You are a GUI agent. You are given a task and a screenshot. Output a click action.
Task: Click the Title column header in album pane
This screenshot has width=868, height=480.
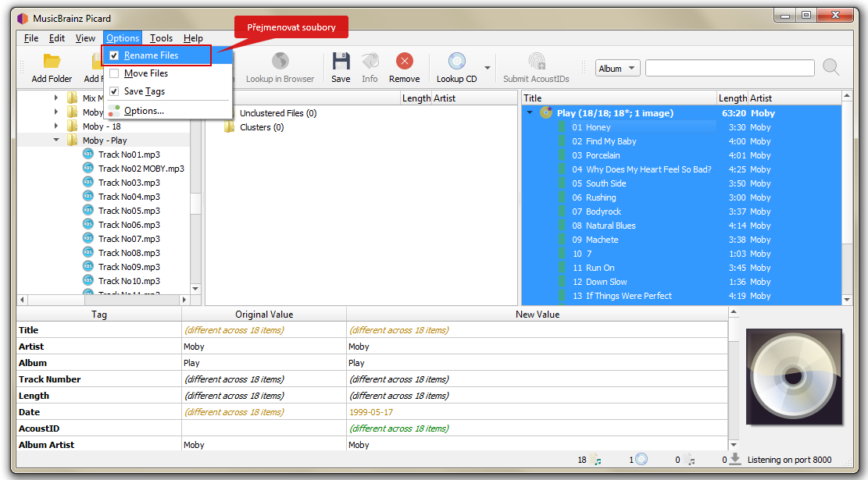619,98
